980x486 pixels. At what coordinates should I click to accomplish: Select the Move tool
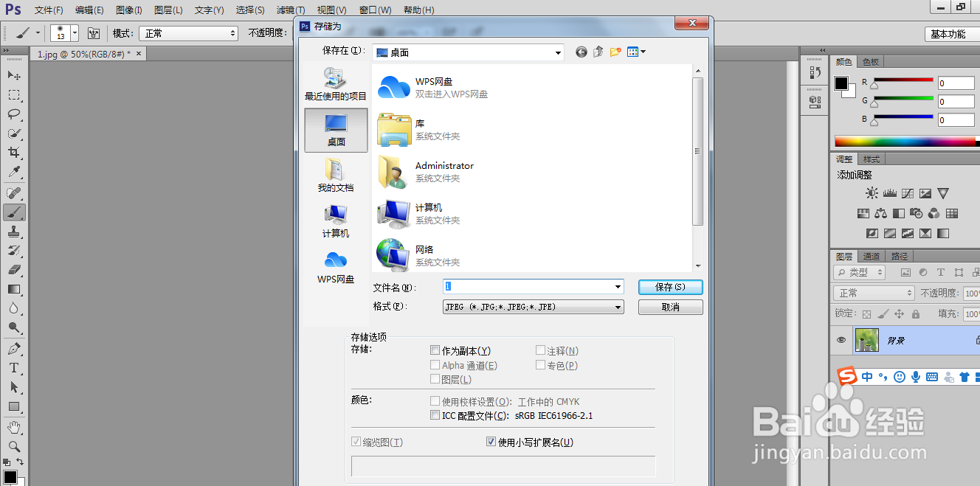(15, 74)
